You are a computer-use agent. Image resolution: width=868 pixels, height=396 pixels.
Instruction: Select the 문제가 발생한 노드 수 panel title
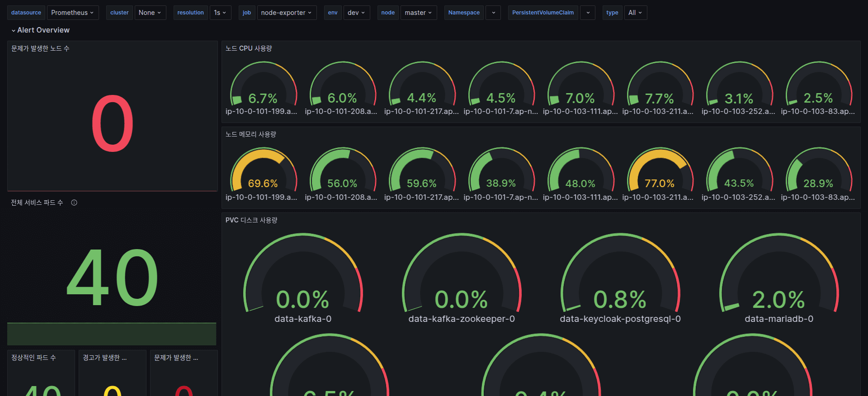[40, 48]
